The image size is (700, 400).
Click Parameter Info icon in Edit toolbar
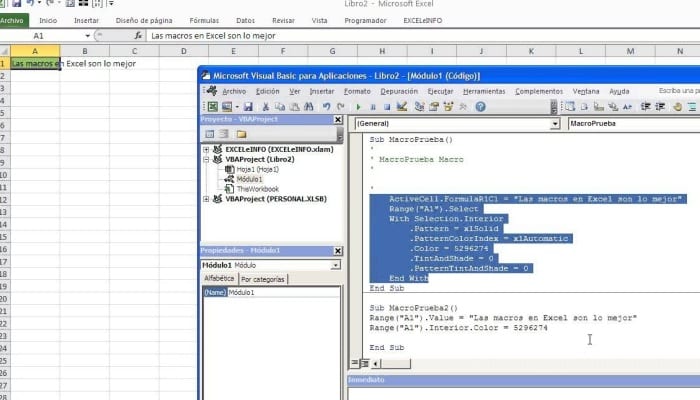pos(613,107)
